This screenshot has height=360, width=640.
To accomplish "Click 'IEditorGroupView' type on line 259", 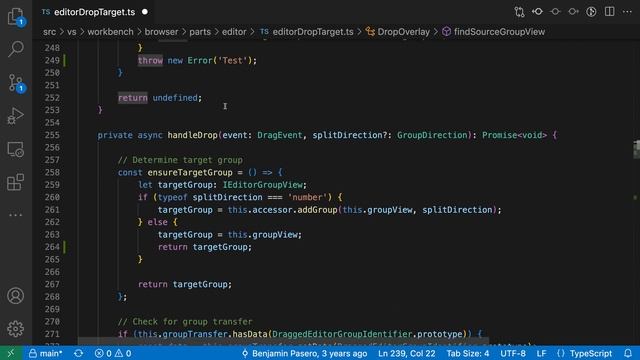I will (x=262, y=185).
